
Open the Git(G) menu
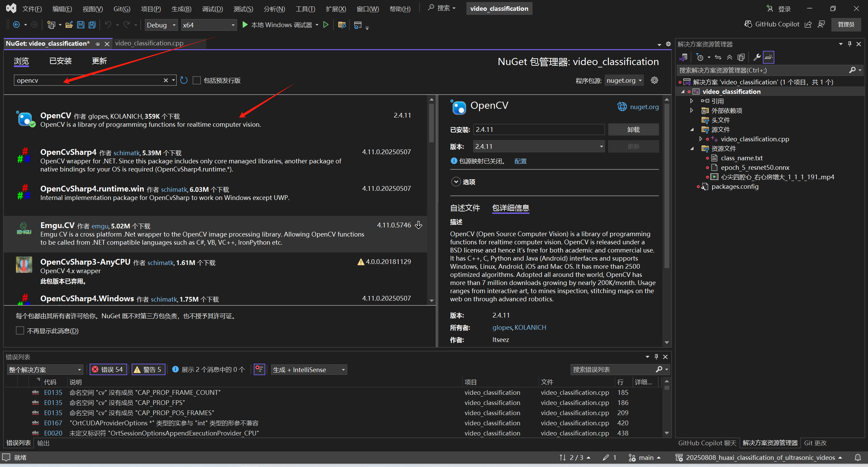point(122,9)
